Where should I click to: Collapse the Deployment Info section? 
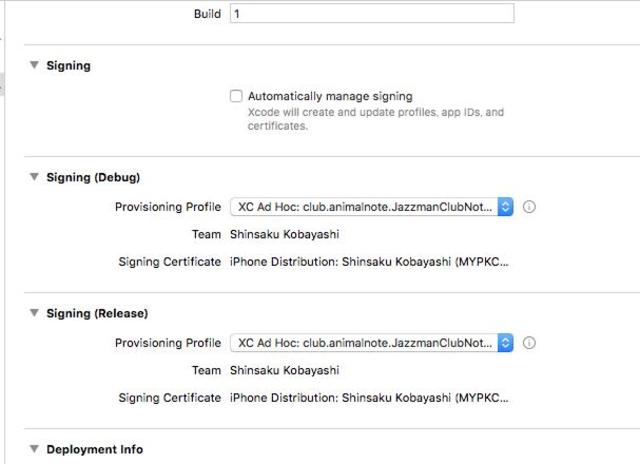point(34,449)
